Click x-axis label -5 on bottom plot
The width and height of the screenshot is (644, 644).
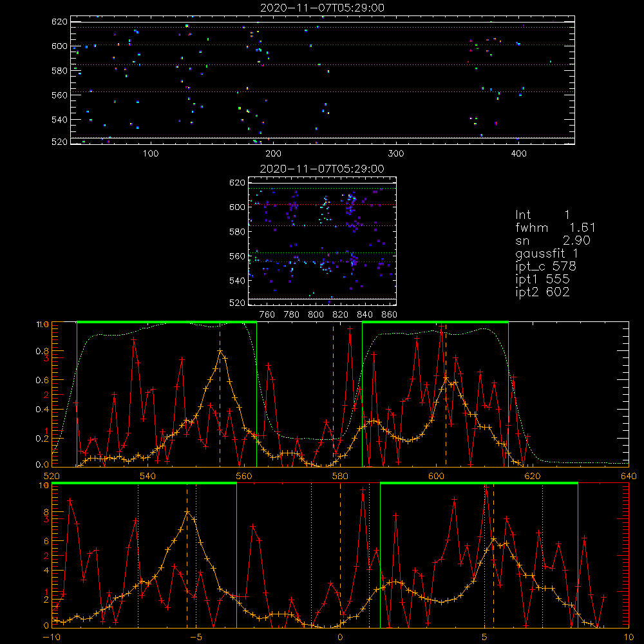click(196, 637)
